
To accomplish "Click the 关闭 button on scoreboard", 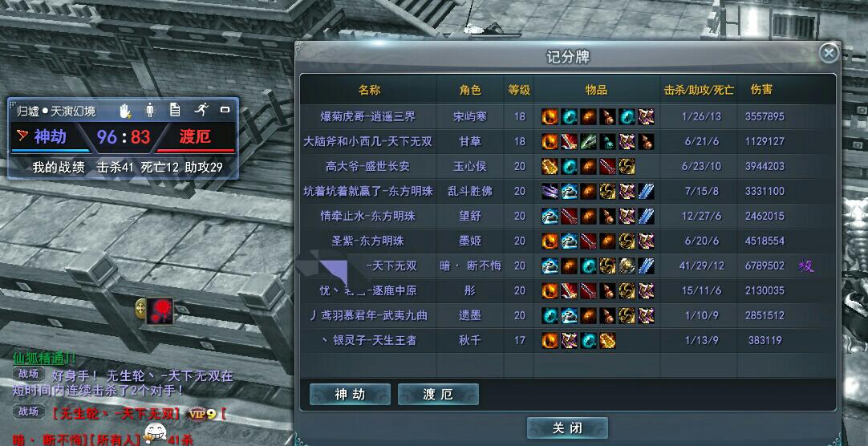I will pos(567,428).
